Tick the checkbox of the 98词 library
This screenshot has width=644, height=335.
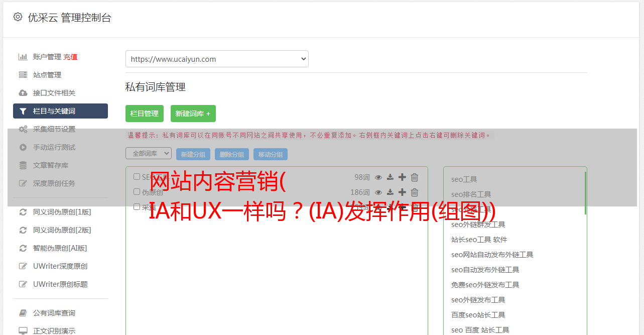click(x=137, y=177)
